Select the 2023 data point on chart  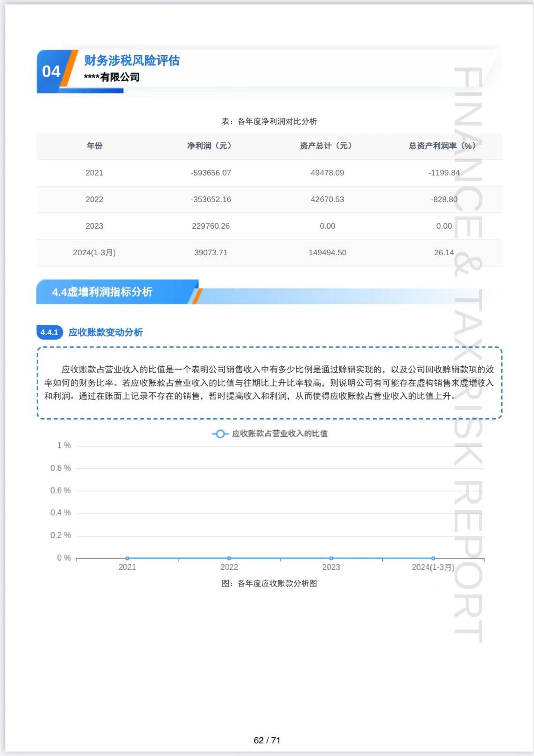click(331, 558)
